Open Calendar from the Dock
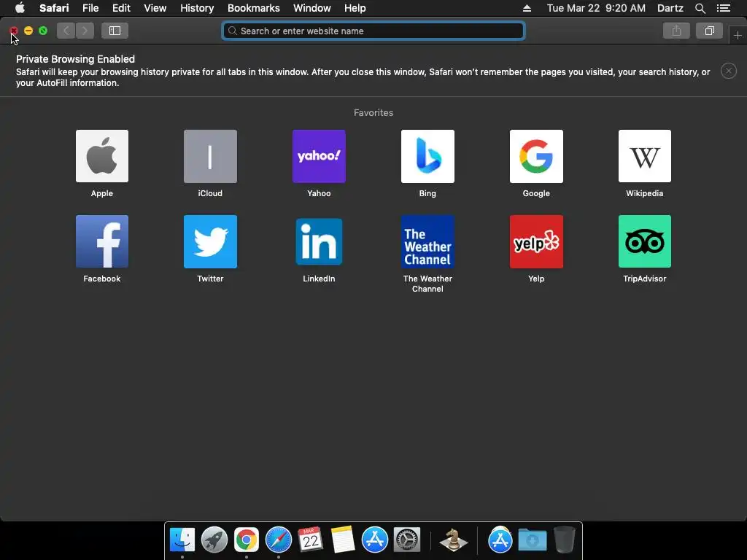Viewport: 747px width, 560px height. tap(311, 540)
